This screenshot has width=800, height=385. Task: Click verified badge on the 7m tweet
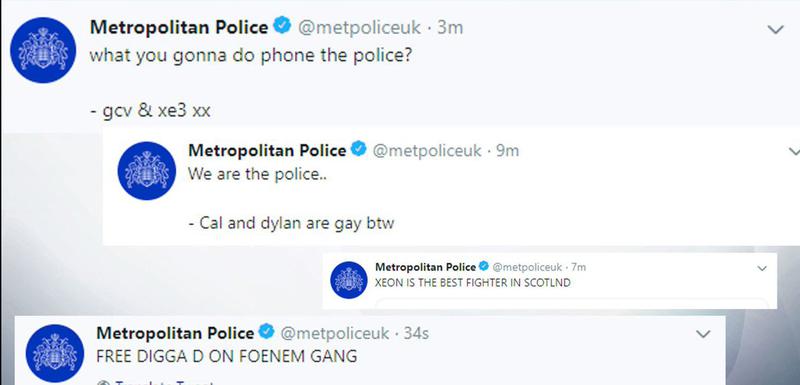tap(484, 267)
